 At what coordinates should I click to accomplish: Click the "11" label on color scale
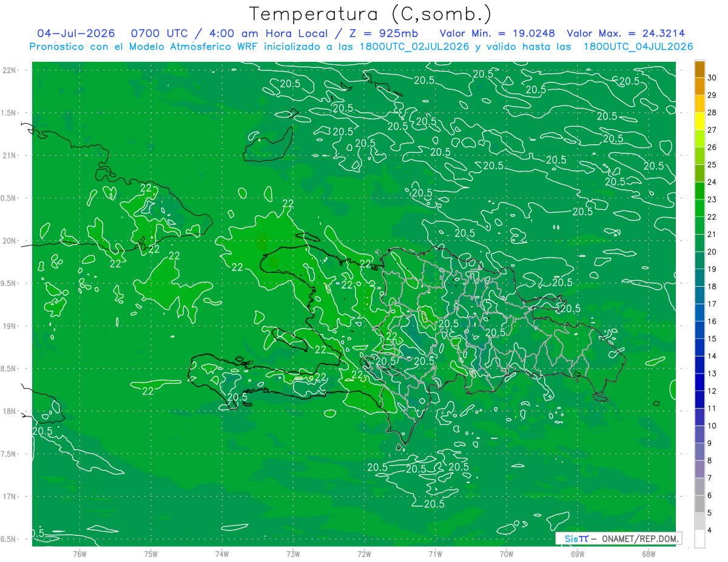(x=712, y=409)
